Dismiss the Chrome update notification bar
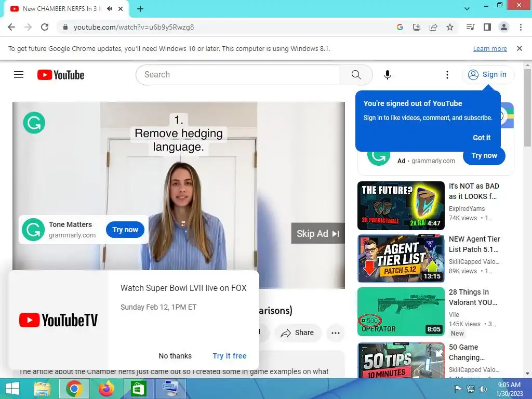This screenshot has width=532, height=399. pyautogui.click(x=519, y=48)
